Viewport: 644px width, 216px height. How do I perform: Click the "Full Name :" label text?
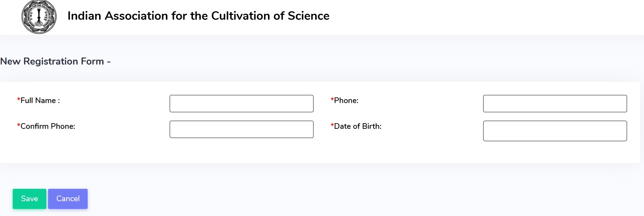pyautogui.click(x=40, y=101)
